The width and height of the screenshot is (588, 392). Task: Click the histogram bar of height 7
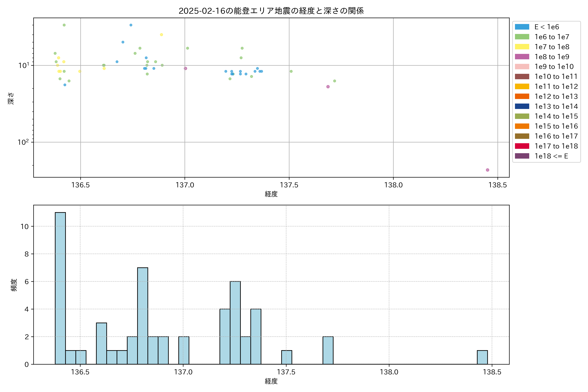pos(142,316)
